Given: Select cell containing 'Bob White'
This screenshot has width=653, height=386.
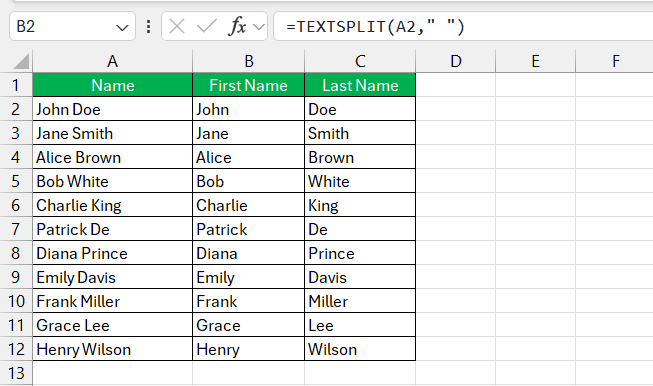Looking at the screenshot, I should [x=112, y=181].
